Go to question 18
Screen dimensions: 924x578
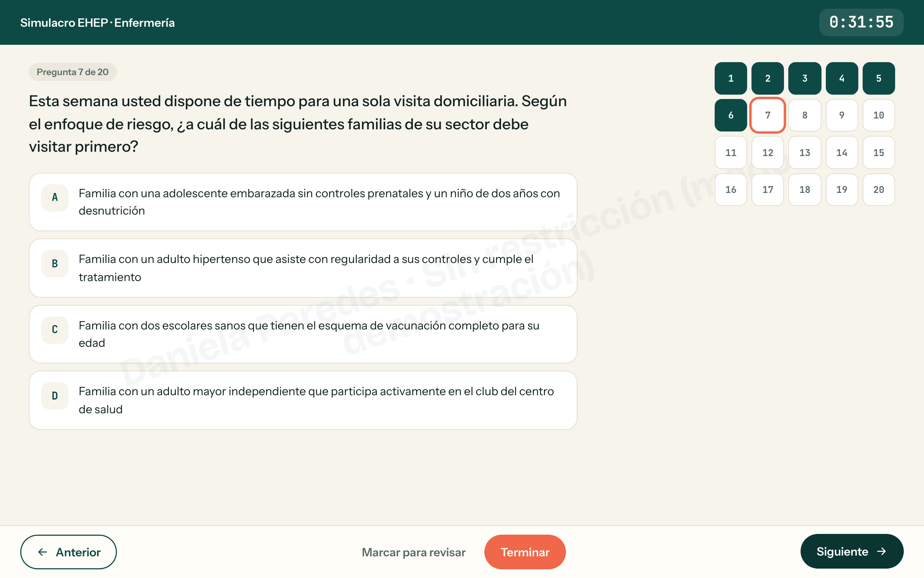[805, 190]
